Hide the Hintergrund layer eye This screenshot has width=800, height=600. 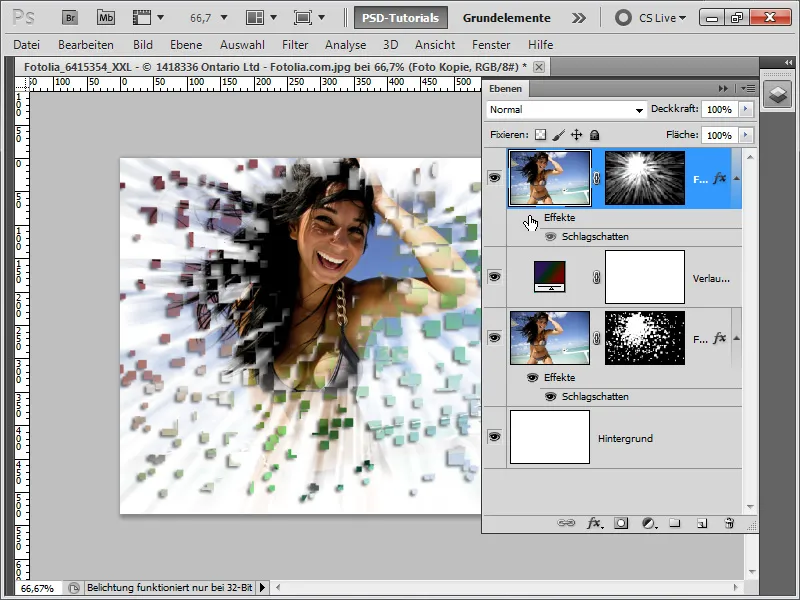pyautogui.click(x=494, y=437)
